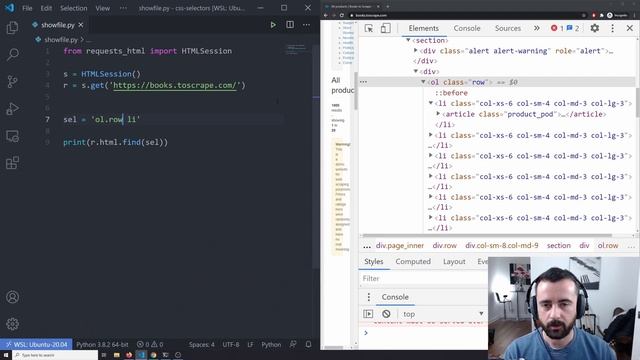The height and width of the screenshot is (360, 640).
Task: Open the feedback icon in status bar
Action: pos(293,344)
